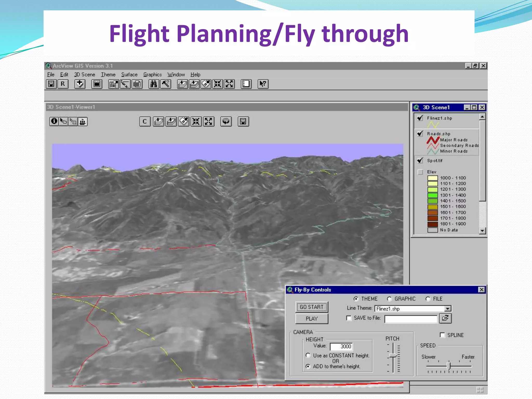Click the 'C' button in viewer toolbar
Image resolution: width=532 pixels, height=399 pixels.
[145, 121]
